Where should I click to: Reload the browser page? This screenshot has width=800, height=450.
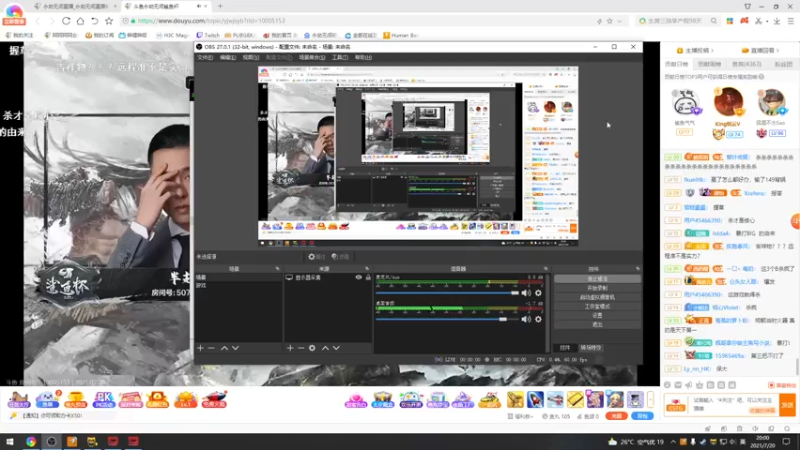(x=66, y=21)
